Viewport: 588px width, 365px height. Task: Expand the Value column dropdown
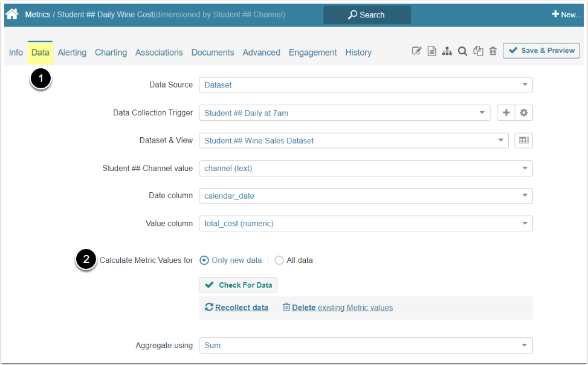pos(366,223)
